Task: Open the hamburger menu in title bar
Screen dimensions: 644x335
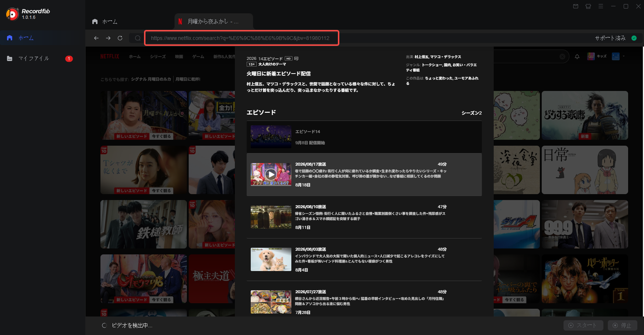Action: 601,6
